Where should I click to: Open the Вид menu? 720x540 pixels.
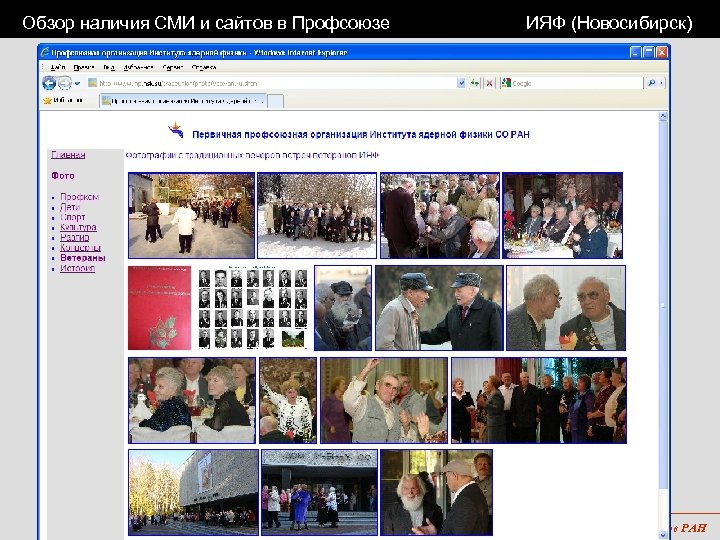click(x=109, y=68)
